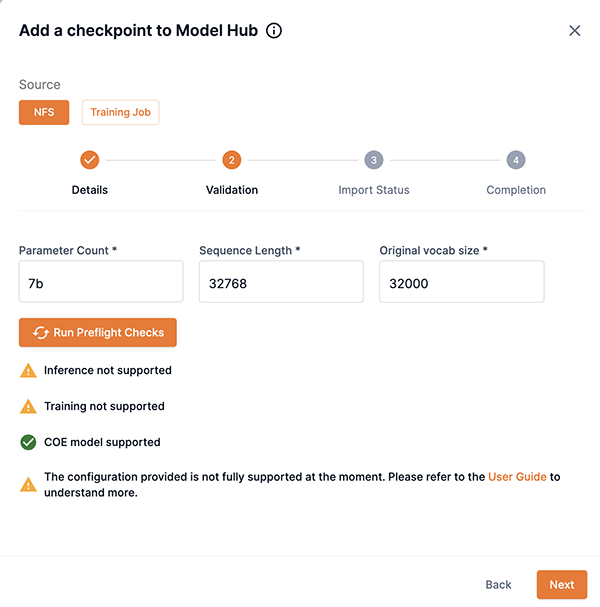Image resolution: width=600 pixels, height=607 pixels.
Task: Select Training Job as the source
Action: point(120,112)
